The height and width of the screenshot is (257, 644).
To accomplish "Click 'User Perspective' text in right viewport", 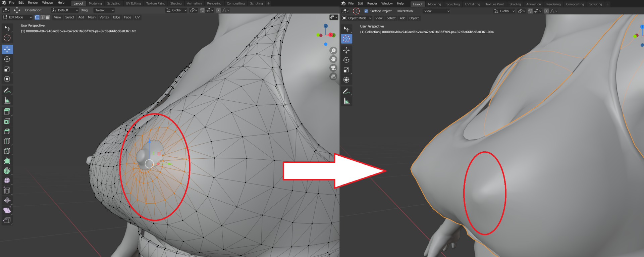I will (372, 26).
